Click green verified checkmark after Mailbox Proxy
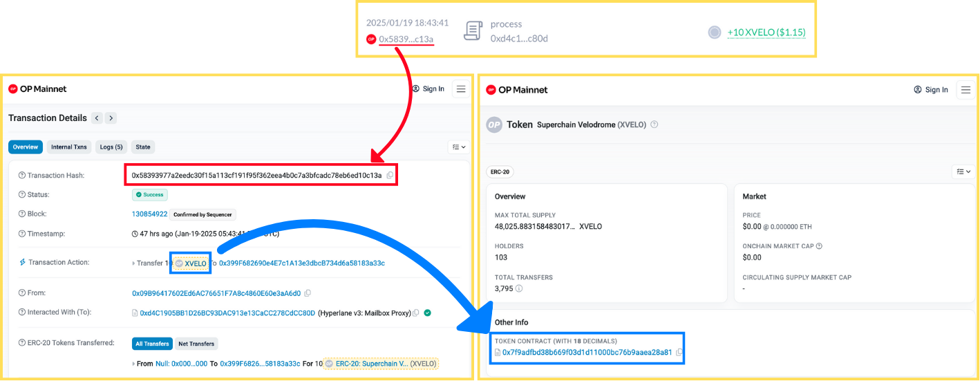The width and height of the screenshot is (980, 381). coord(427,313)
